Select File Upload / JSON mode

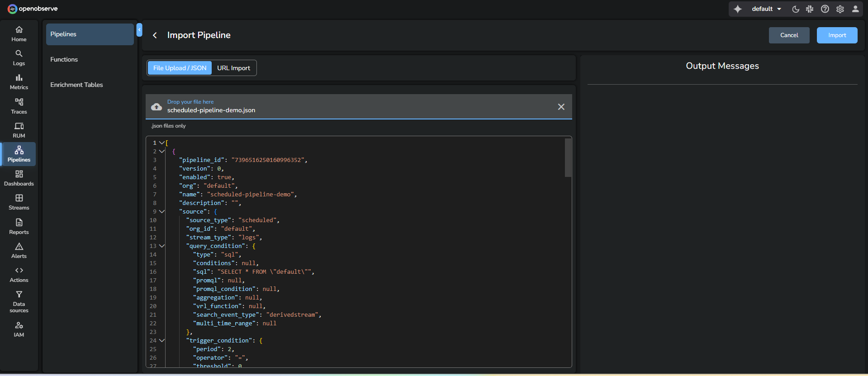[180, 68]
